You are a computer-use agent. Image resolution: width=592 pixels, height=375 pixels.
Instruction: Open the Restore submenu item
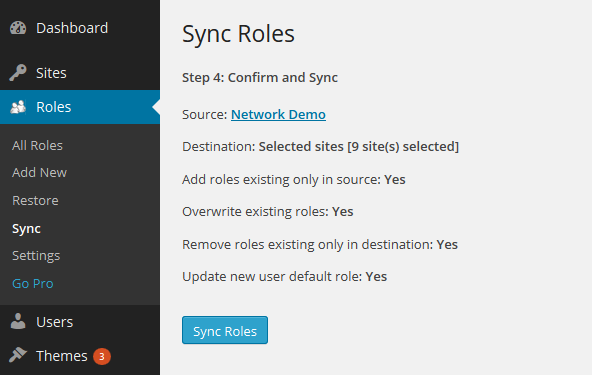[35, 201]
